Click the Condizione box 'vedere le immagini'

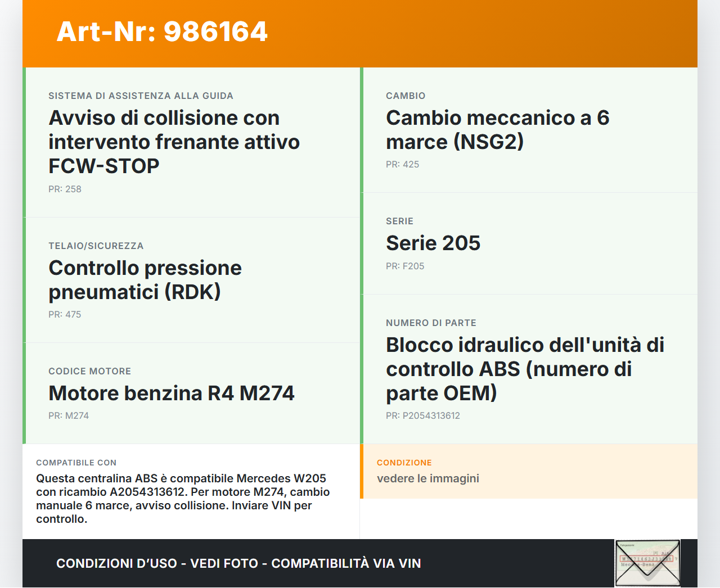[428, 478]
